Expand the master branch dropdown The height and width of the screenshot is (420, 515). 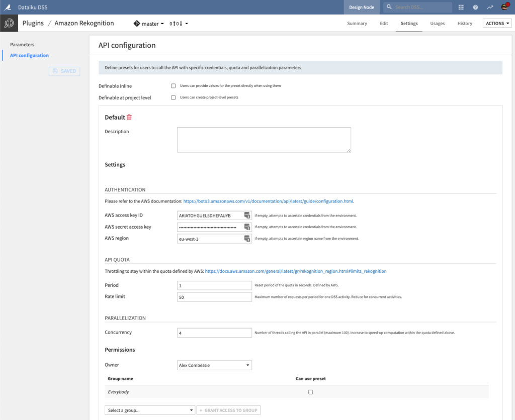click(x=149, y=24)
